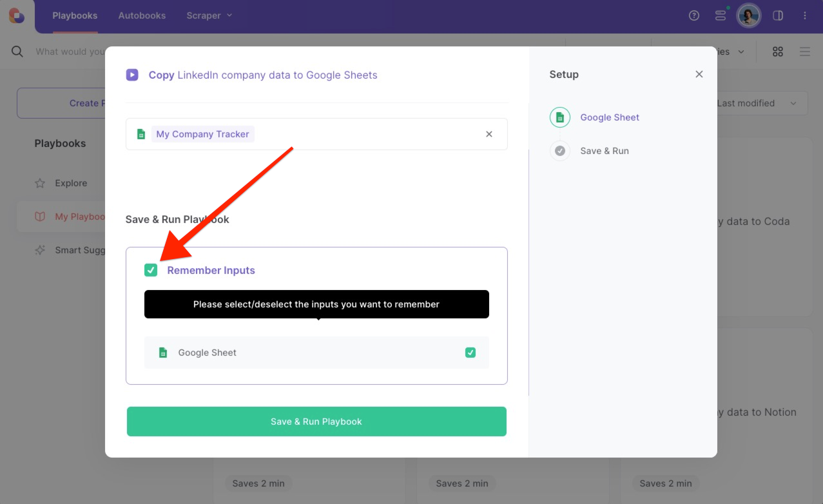Open Explore in the sidebar

(71, 183)
